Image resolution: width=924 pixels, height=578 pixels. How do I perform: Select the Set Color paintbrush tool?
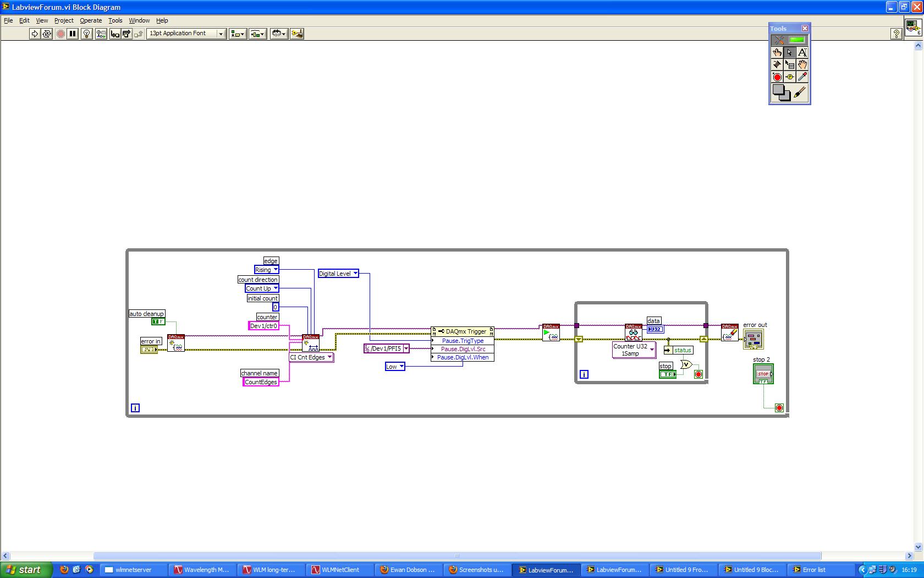click(x=800, y=93)
